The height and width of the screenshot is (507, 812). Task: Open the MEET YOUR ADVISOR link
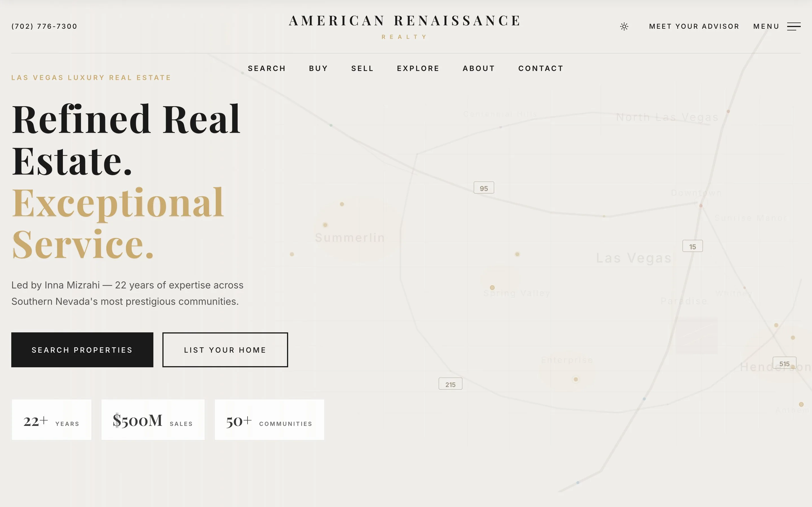pyautogui.click(x=694, y=26)
